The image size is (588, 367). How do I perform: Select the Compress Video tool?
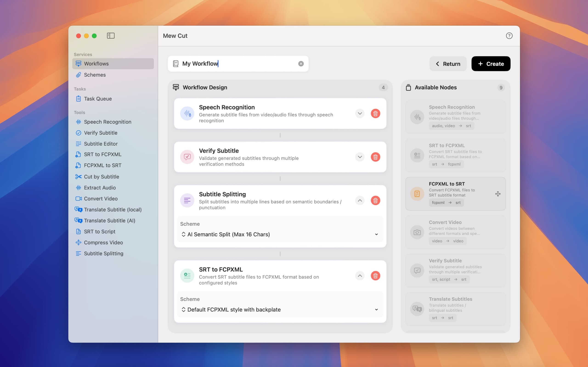click(x=103, y=242)
